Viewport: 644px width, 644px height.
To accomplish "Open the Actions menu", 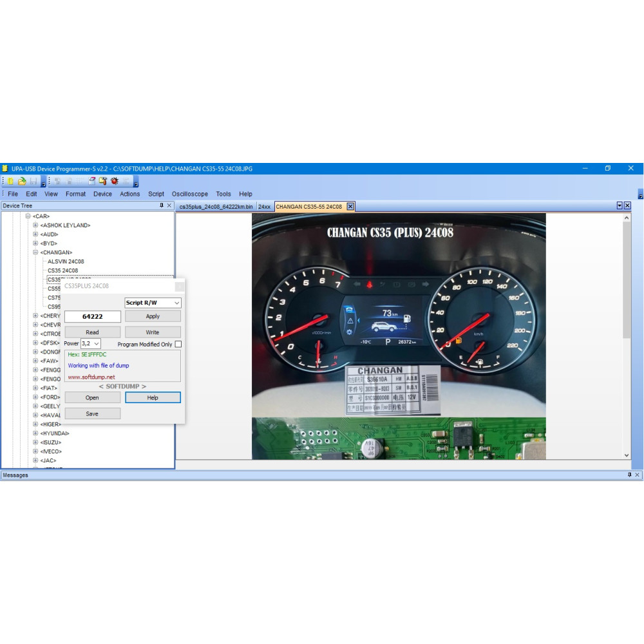I will 130,194.
